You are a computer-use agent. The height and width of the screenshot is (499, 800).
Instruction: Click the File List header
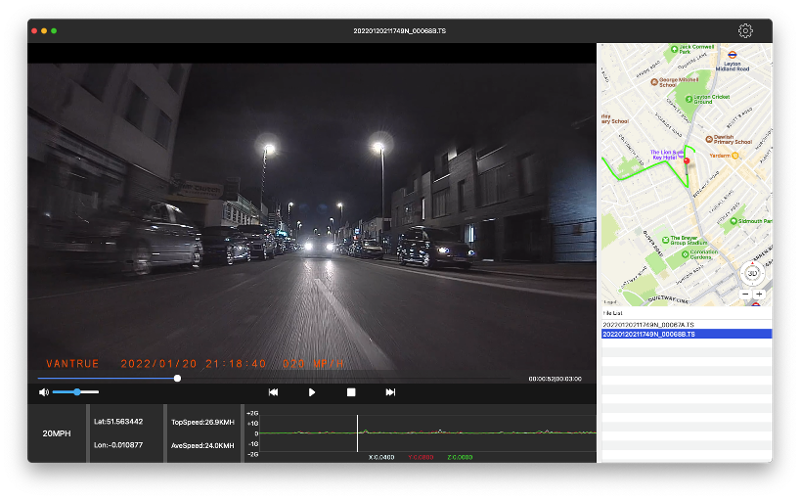tap(612, 313)
